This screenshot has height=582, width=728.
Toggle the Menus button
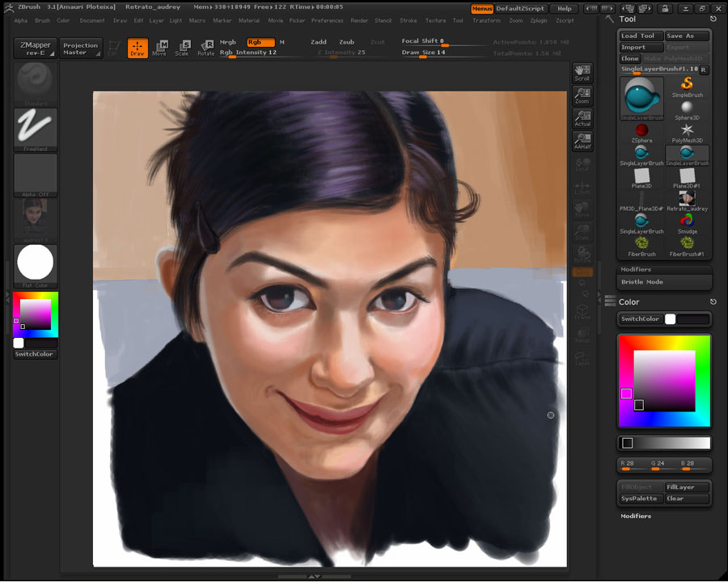482,8
